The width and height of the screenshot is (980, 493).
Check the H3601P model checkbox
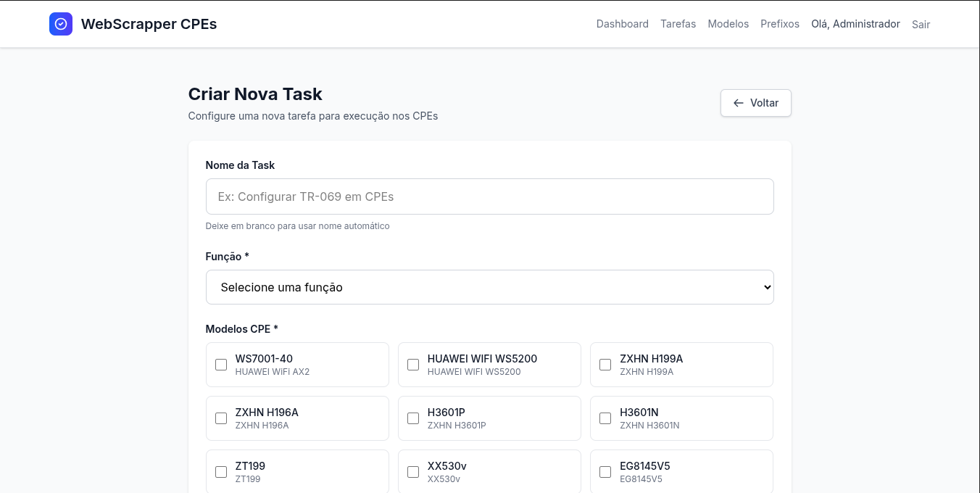(413, 418)
